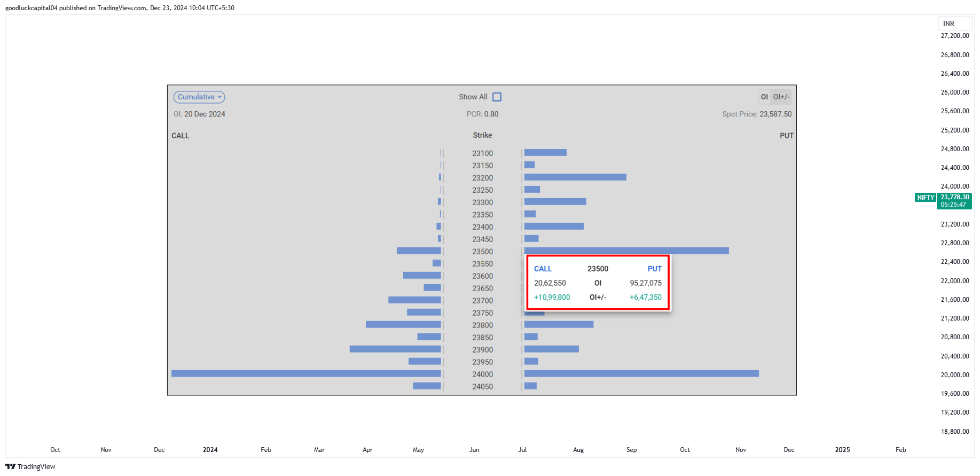This screenshot has width=980, height=476.
Task: Click strike 23600
Action: tap(482, 276)
